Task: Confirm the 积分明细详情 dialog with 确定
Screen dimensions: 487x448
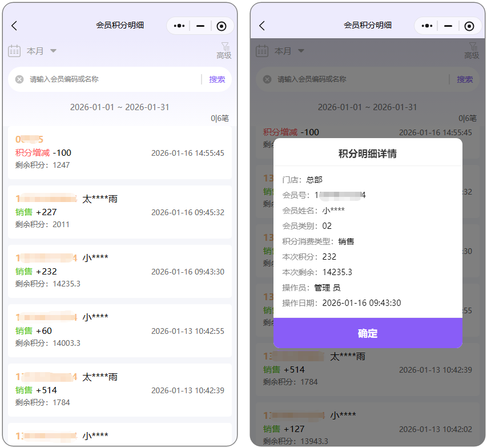Action: pos(368,333)
